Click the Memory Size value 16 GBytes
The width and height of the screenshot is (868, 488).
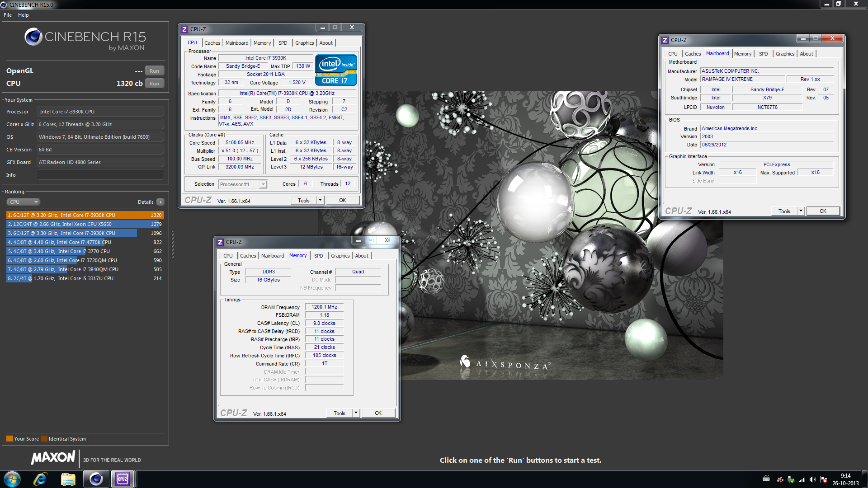[x=268, y=280]
